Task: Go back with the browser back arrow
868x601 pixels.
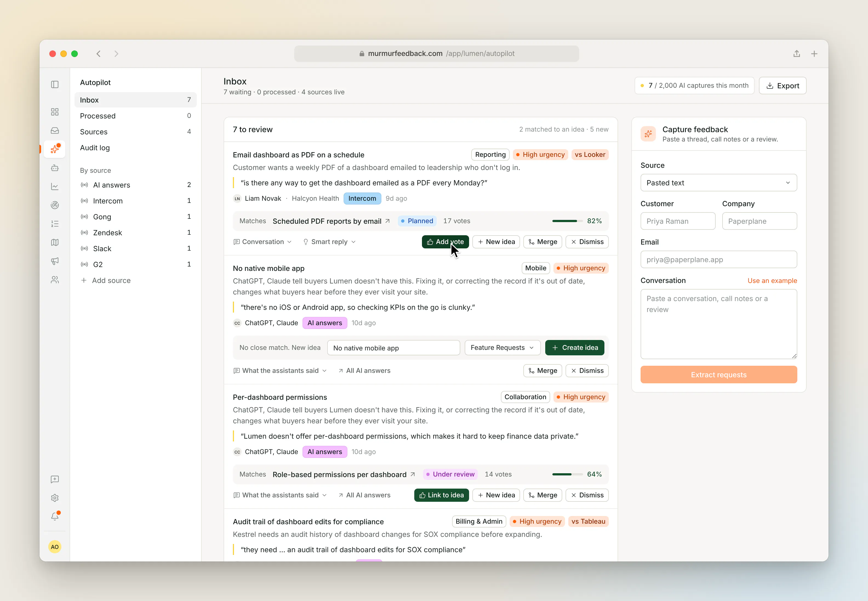Action: [99, 54]
